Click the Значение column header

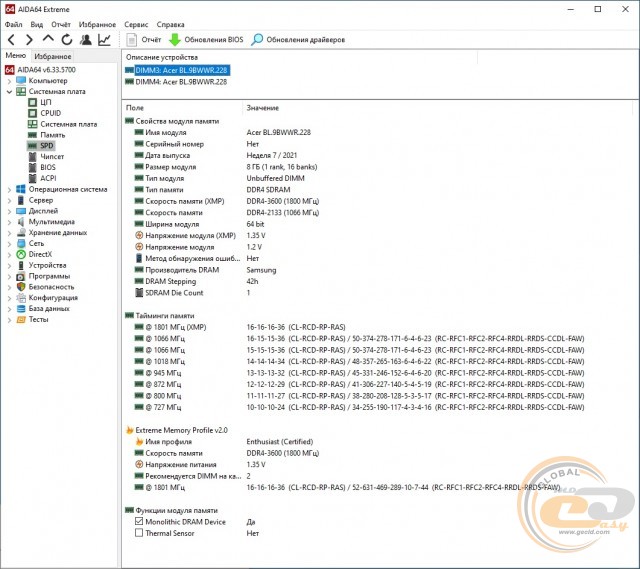(x=262, y=108)
